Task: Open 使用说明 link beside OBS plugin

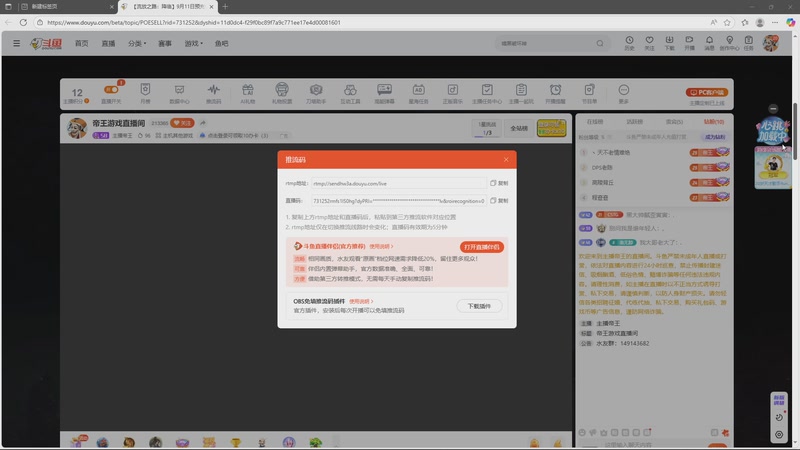Action: (361, 302)
